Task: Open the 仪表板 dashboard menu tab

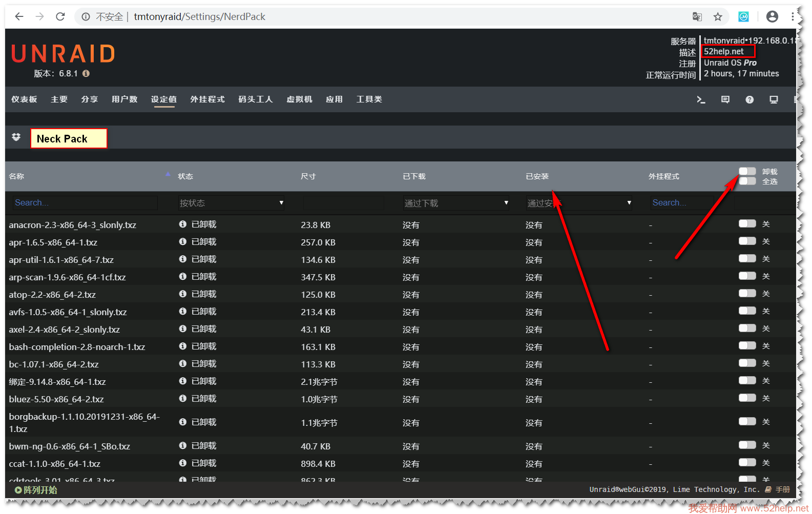Action: (24, 99)
